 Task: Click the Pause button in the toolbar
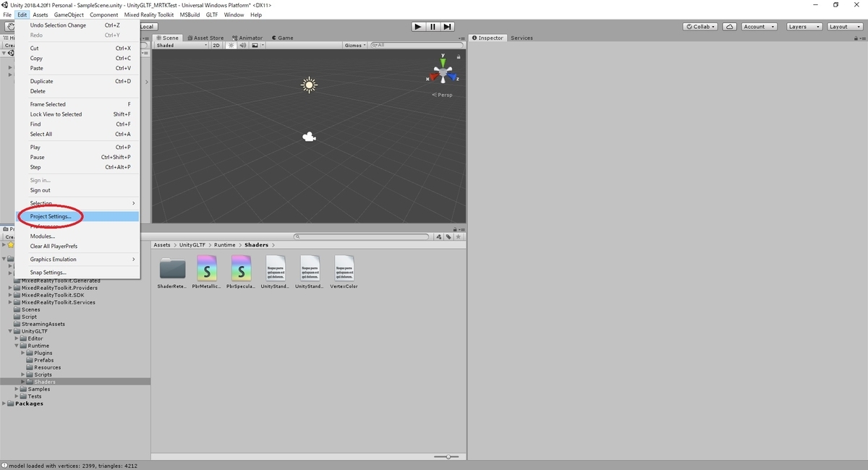[x=433, y=27]
